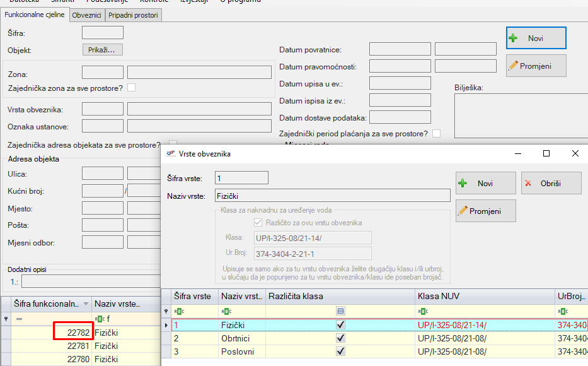Open filter icon in Šifra vrste column

coord(179,311)
